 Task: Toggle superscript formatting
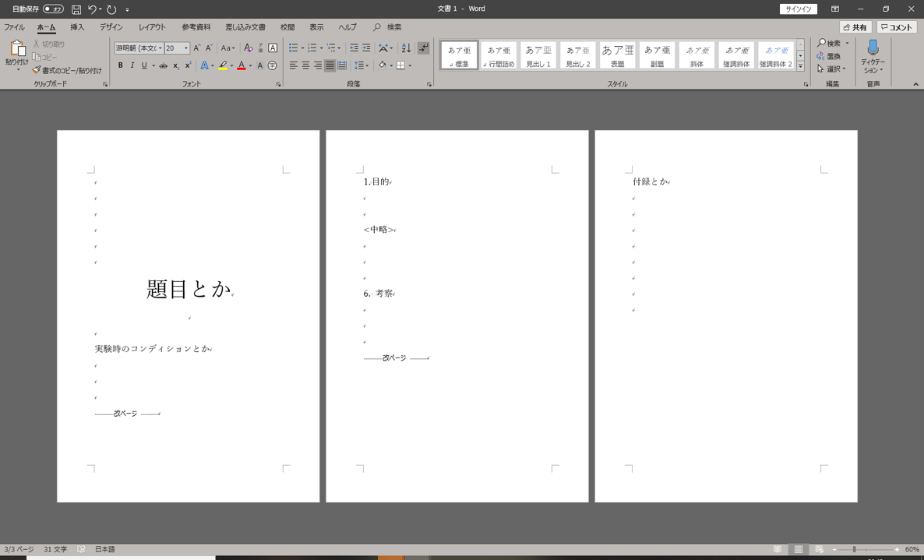point(188,65)
